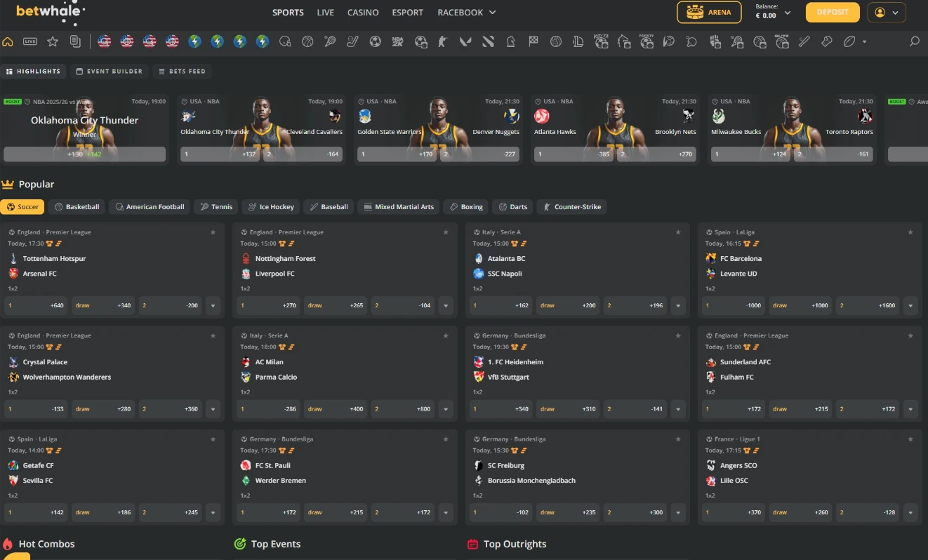Image resolution: width=928 pixels, height=560 pixels.
Task: Open the LIVE events icon in sidebar
Action: tap(29, 42)
